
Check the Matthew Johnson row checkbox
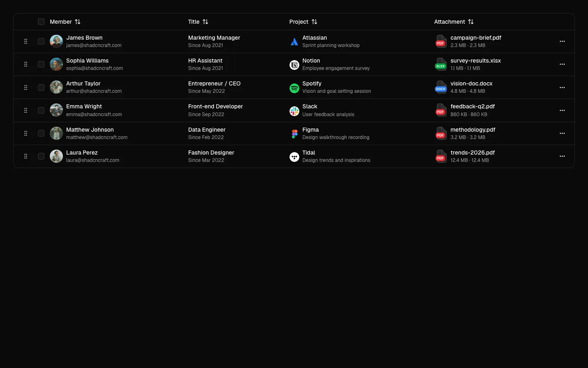click(x=41, y=133)
